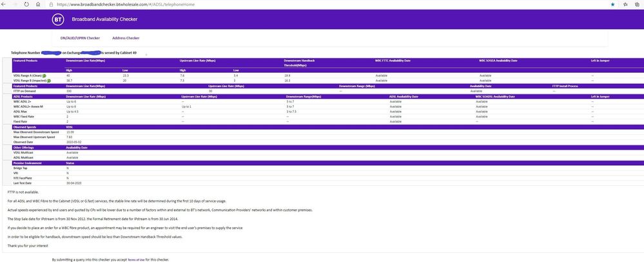Click the Bridge Tap row label
This screenshot has height=262, width=644.
[20, 168]
